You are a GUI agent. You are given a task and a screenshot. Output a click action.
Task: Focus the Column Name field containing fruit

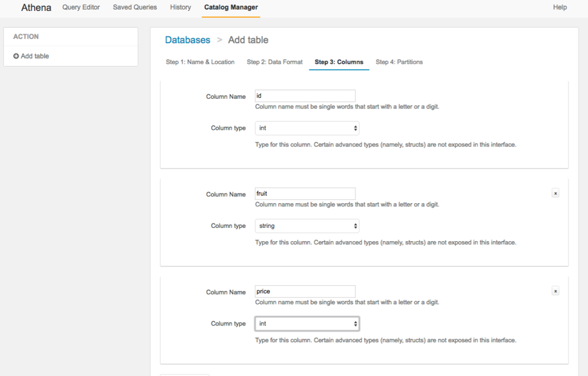(305, 193)
